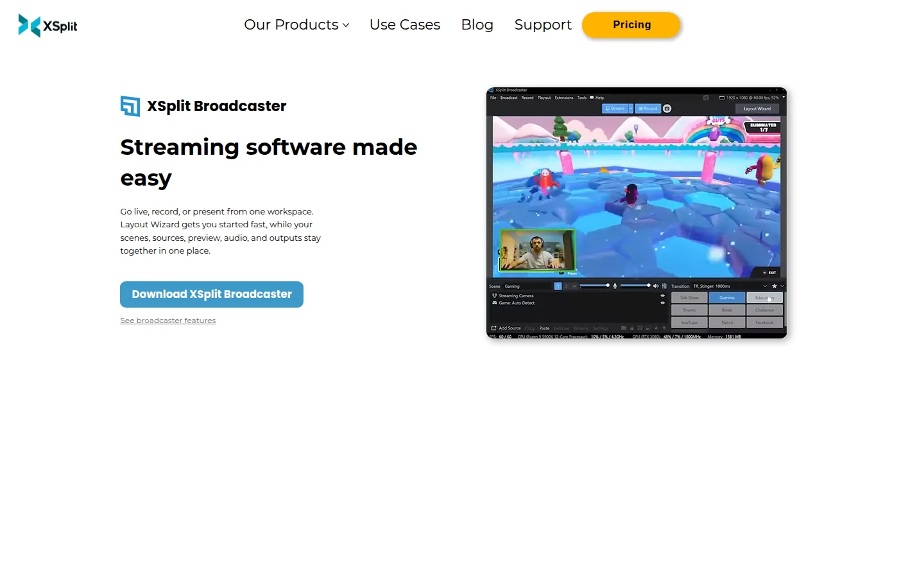Click the Add Source plus icon

[493, 328]
